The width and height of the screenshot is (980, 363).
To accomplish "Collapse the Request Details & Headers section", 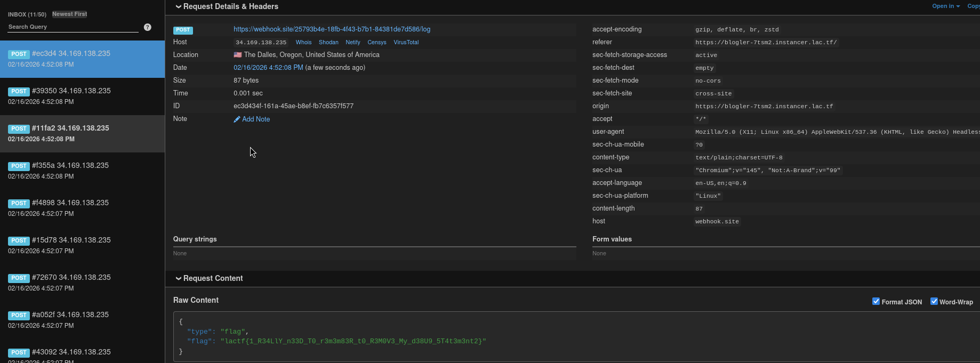I will click(227, 6).
